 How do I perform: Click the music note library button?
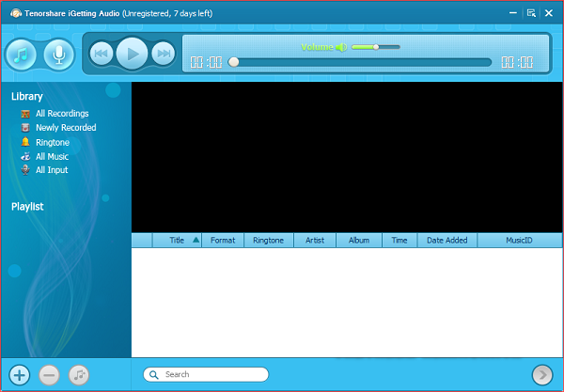point(21,55)
